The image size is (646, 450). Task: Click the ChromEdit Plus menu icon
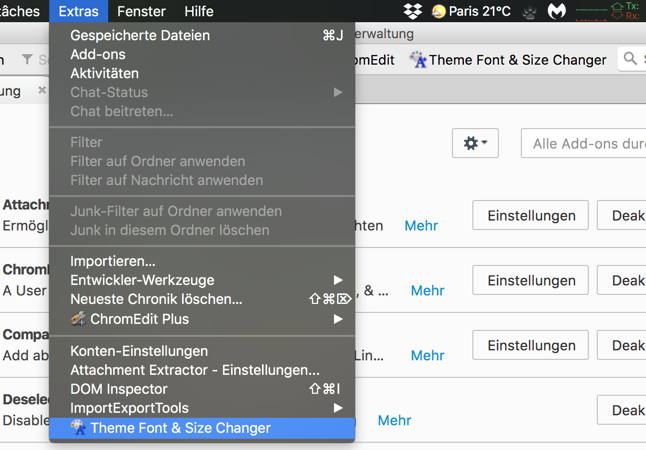[x=78, y=319]
